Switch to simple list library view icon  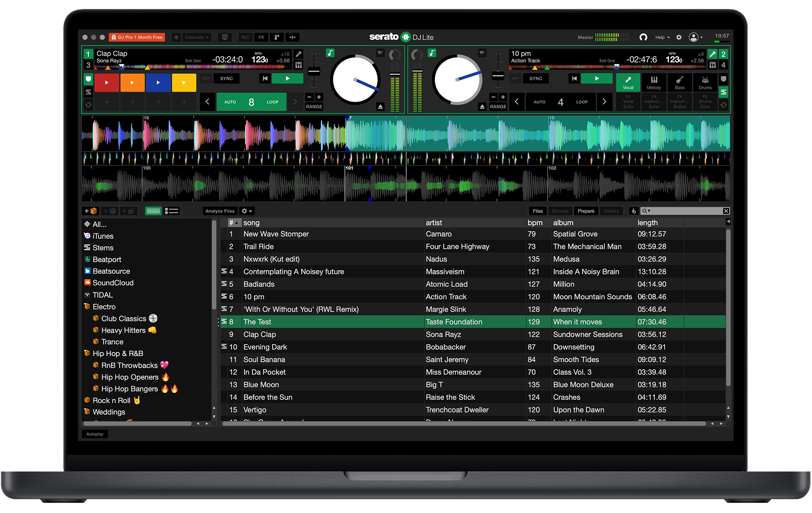pos(153,211)
